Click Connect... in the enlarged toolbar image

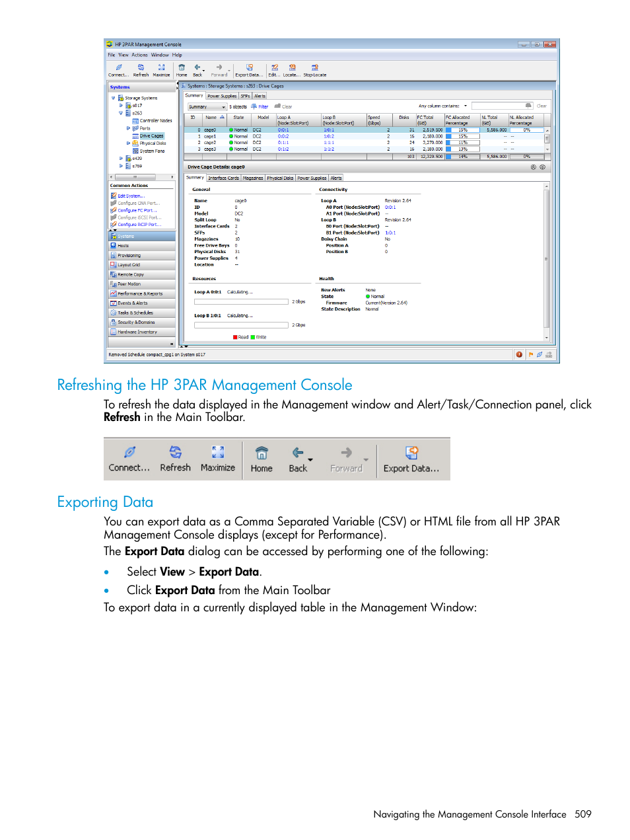coord(129,459)
